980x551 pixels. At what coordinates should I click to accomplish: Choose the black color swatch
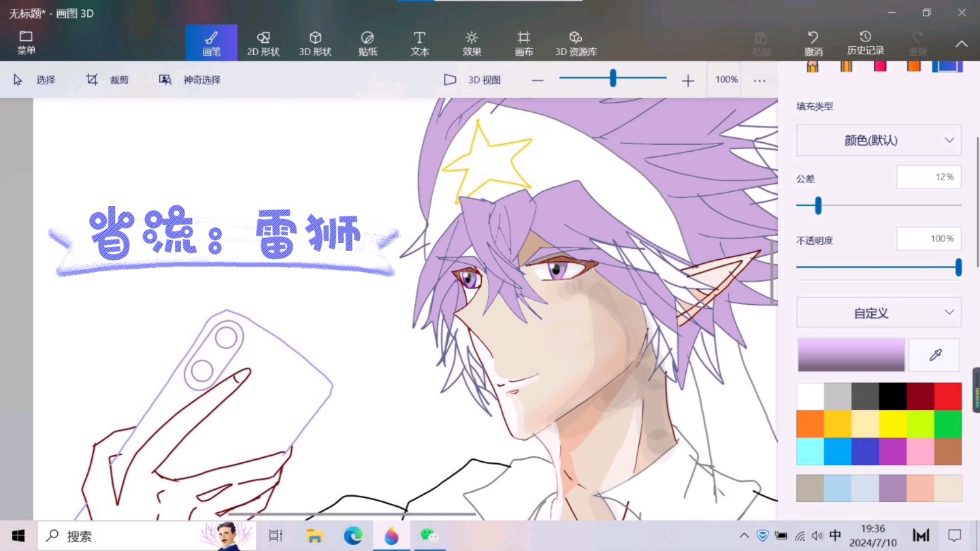click(x=893, y=396)
